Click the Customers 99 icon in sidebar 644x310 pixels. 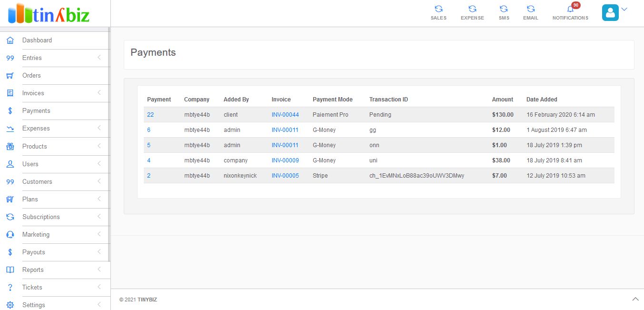(x=10, y=182)
